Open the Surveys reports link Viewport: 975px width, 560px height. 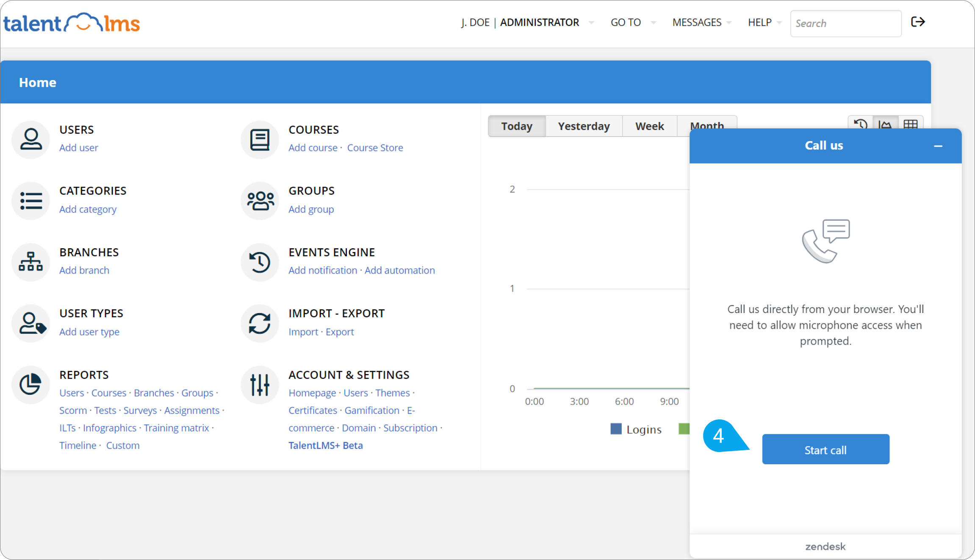pyautogui.click(x=140, y=410)
